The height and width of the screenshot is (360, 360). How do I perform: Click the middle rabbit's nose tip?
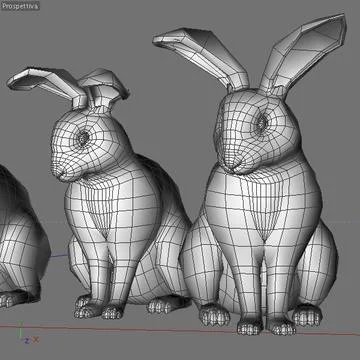click(x=57, y=172)
